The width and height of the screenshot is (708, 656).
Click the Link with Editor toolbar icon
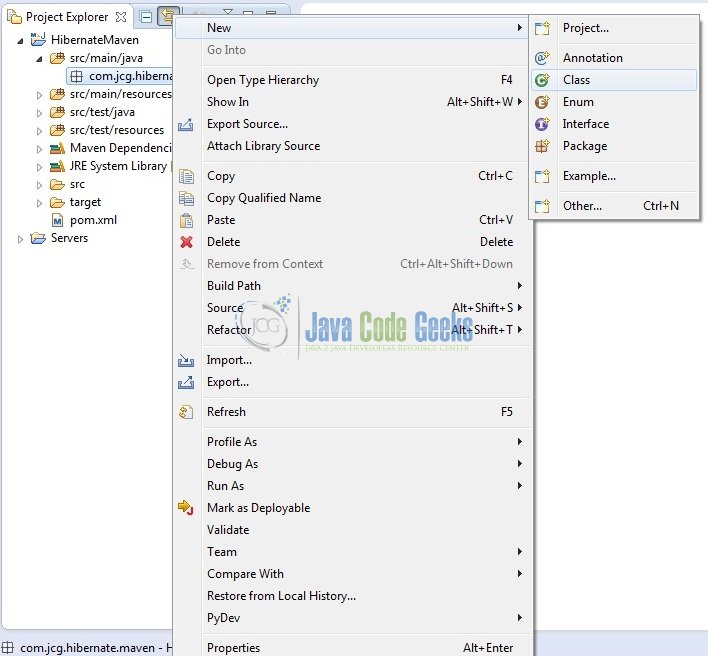point(167,16)
